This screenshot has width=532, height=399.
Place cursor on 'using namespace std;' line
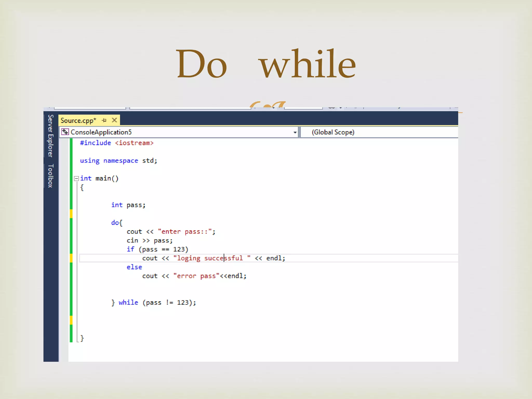118,161
